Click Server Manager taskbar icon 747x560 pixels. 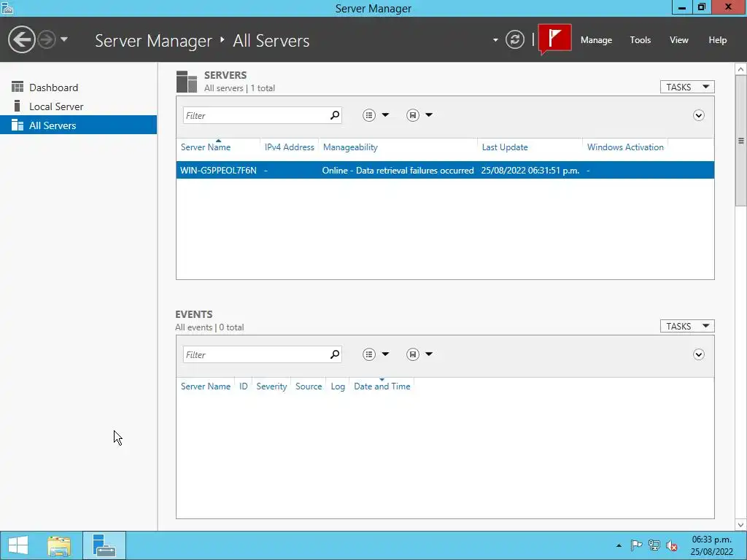point(104,545)
